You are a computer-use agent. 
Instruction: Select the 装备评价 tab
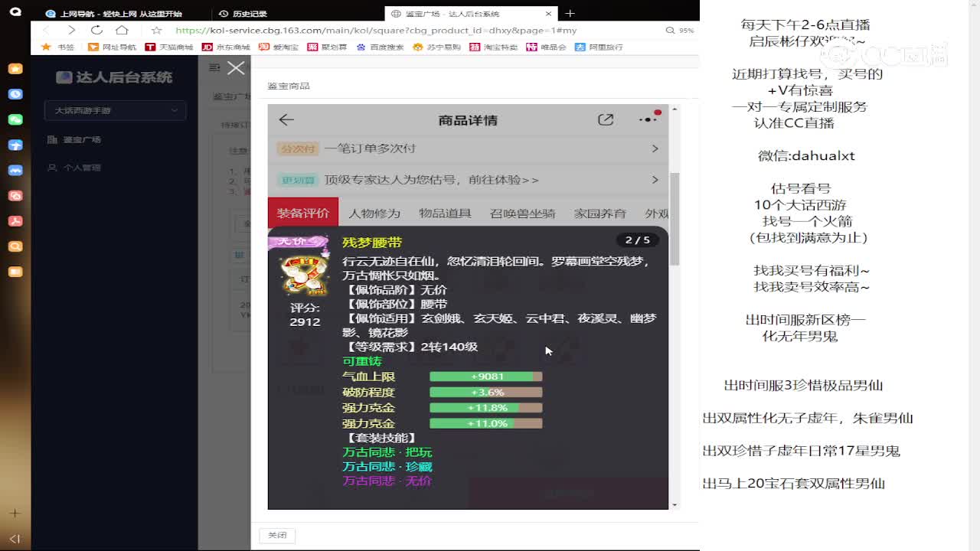click(x=303, y=213)
